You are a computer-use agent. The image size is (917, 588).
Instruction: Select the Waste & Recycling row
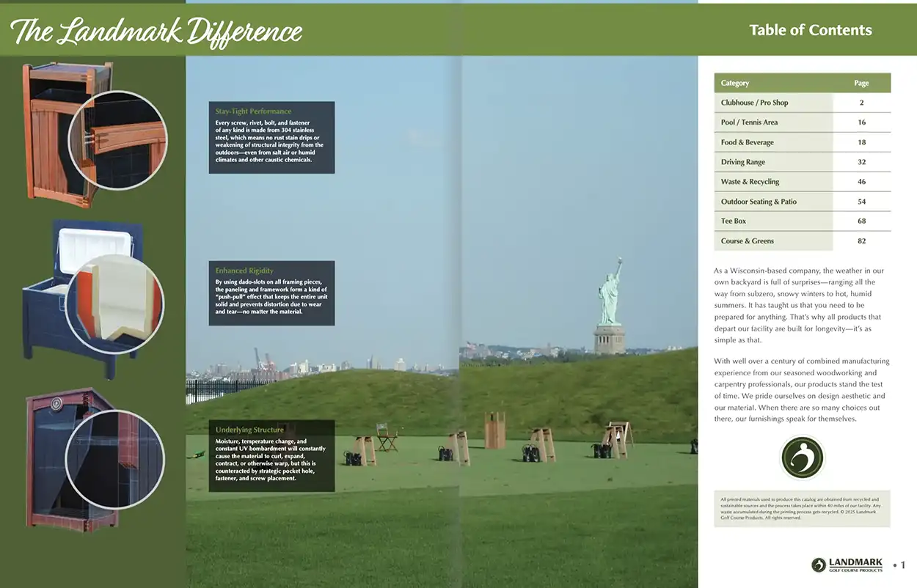(x=750, y=182)
